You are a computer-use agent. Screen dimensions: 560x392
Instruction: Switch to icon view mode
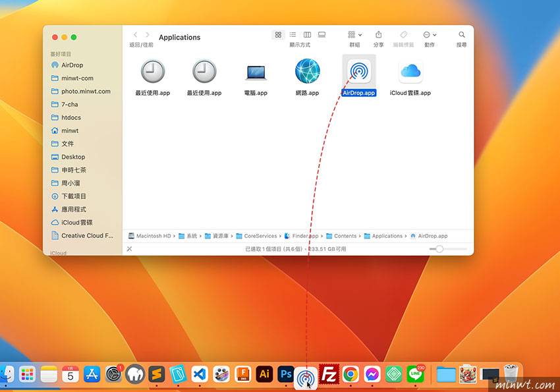[x=278, y=34]
